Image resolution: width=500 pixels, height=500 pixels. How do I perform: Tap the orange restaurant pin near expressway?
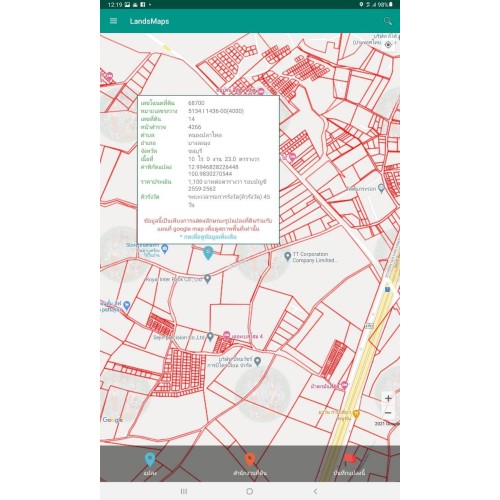pyautogui.click(x=356, y=414)
